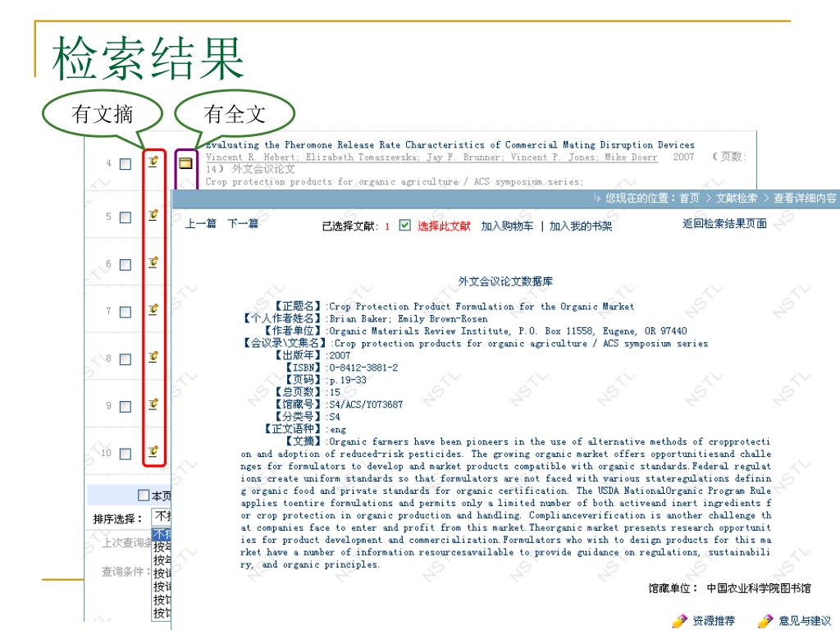Open abstract icon for result row 5

[153, 215]
